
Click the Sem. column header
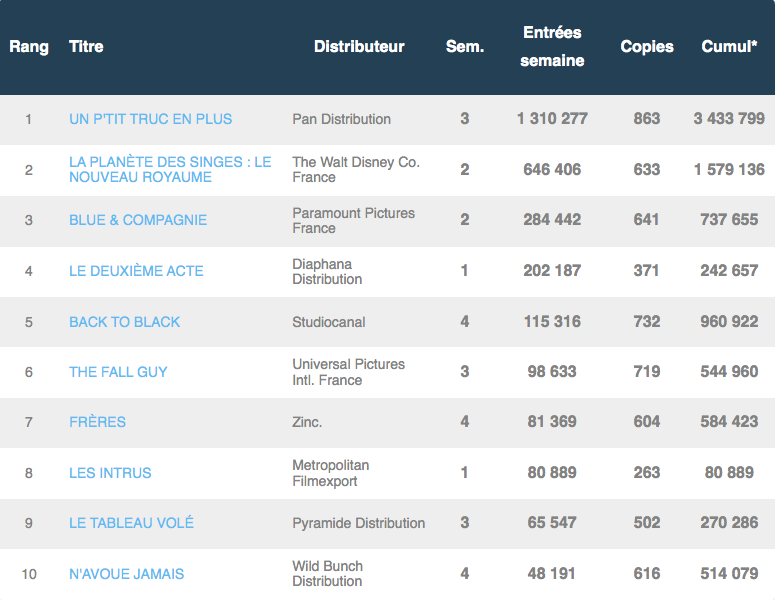coord(464,47)
